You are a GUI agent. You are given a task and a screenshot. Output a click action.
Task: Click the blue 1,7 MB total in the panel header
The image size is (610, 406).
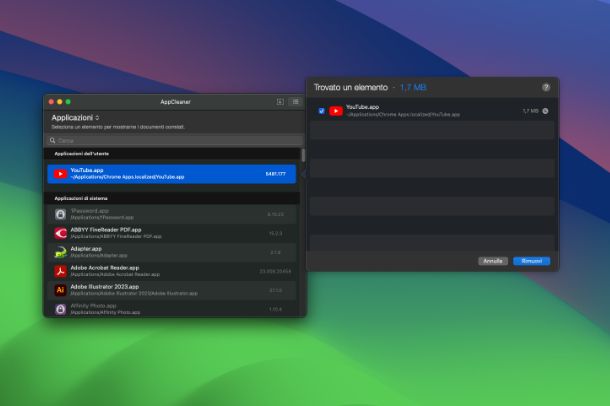point(413,88)
